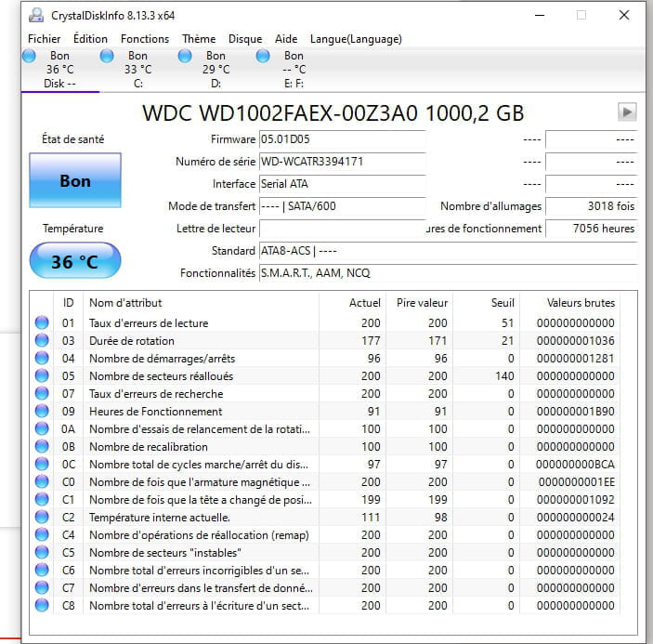Click the status dot for attribute 0A

pos(42,428)
